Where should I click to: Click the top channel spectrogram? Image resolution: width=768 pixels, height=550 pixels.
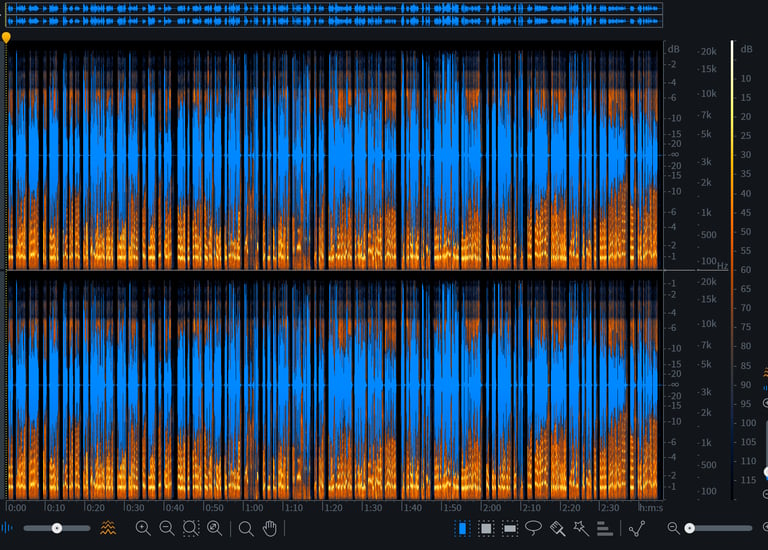coord(334,155)
